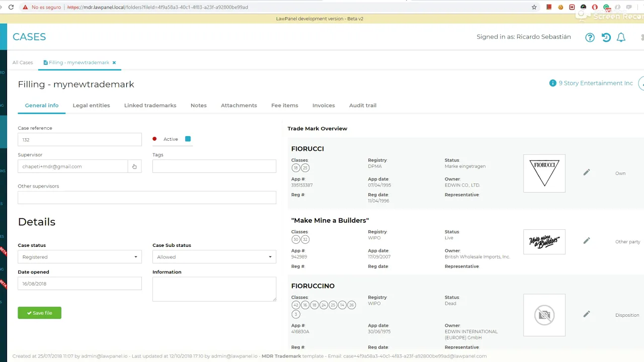Click class 3 badge under FIORUCCINO
This screenshot has width=644, height=362.
point(296,314)
